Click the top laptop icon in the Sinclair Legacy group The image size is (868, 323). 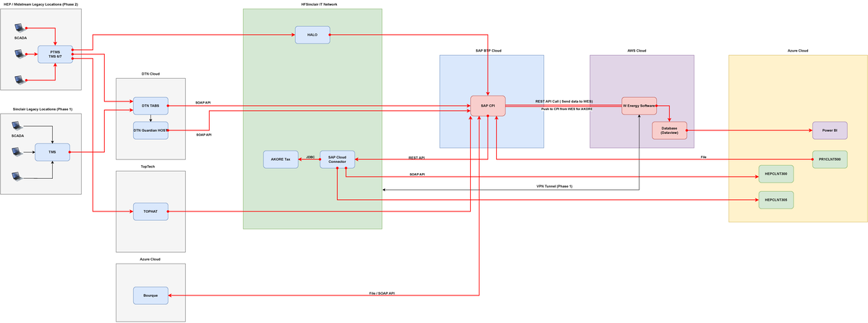point(17,126)
